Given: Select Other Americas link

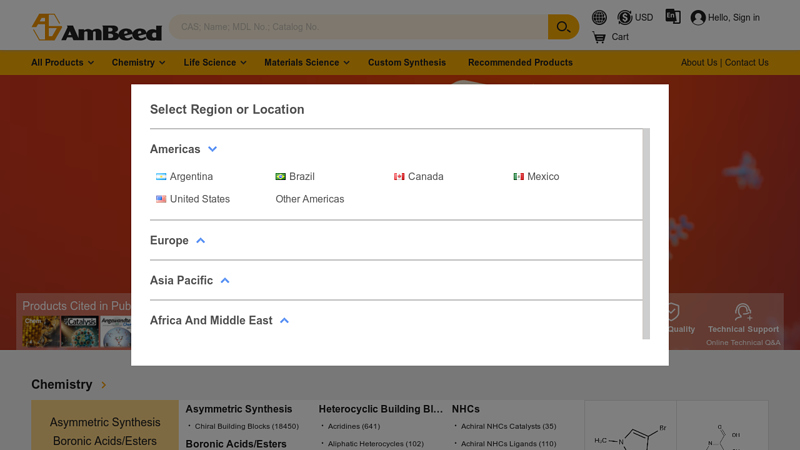Looking at the screenshot, I should click(x=310, y=199).
